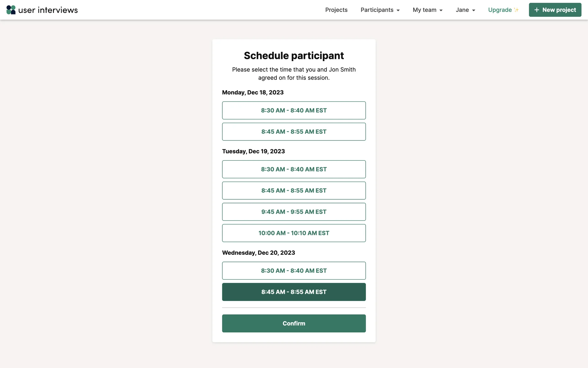Open the My team dropdown
588x368 pixels.
click(428, 10)
